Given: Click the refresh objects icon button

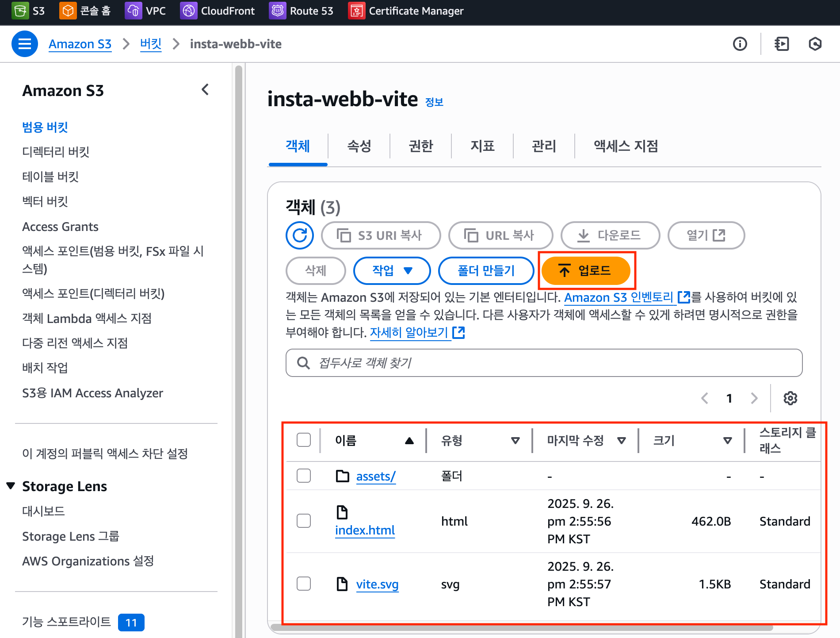Looking at the screenshot, I should tap(300, 235).
